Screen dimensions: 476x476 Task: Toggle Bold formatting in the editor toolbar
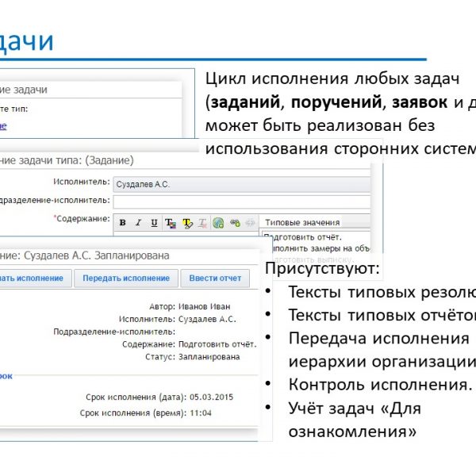(x=122, y=223)
